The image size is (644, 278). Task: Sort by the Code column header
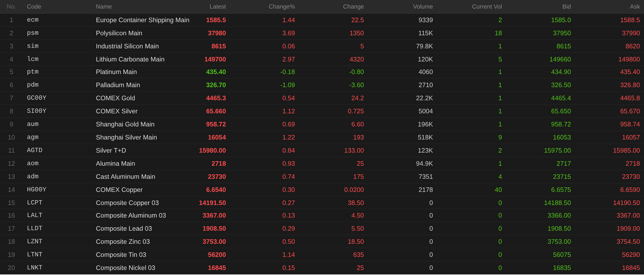34,7
